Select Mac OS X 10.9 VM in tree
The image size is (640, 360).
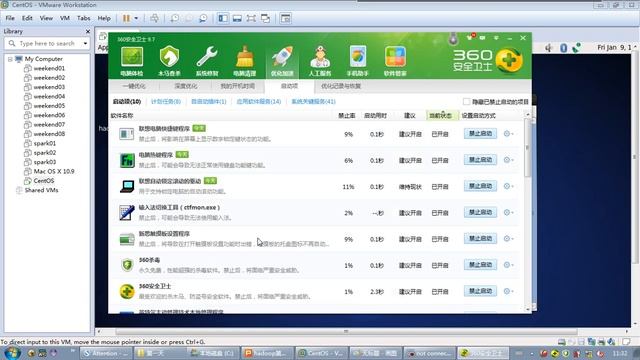(x=53, y=171)
